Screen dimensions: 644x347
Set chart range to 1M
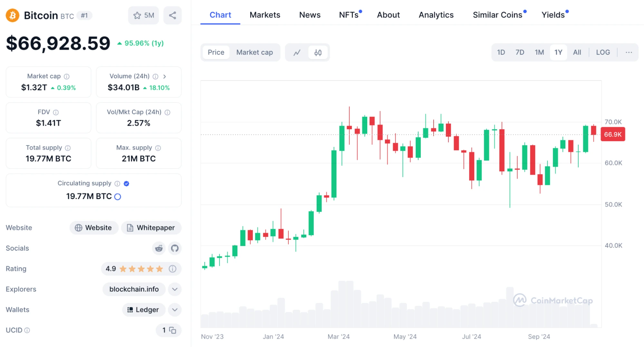tap(539, 53)
